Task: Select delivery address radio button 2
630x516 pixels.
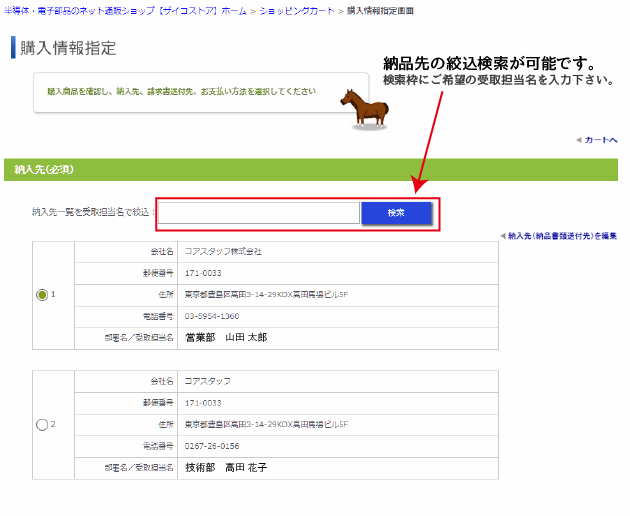Action: pyautogui.click(x=42, y=424)
